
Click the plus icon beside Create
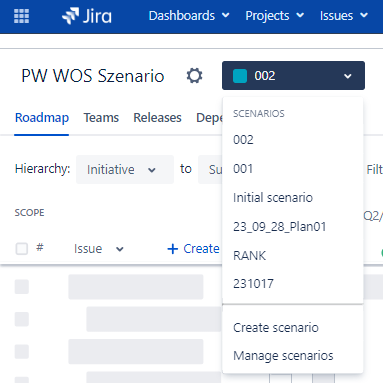172,249
